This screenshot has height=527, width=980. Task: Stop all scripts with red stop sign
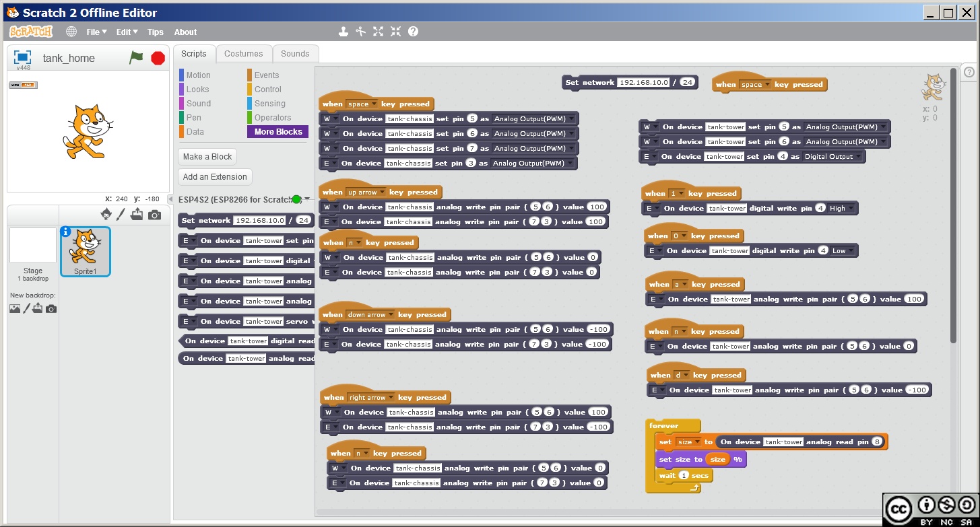click(x=158, y=59)
